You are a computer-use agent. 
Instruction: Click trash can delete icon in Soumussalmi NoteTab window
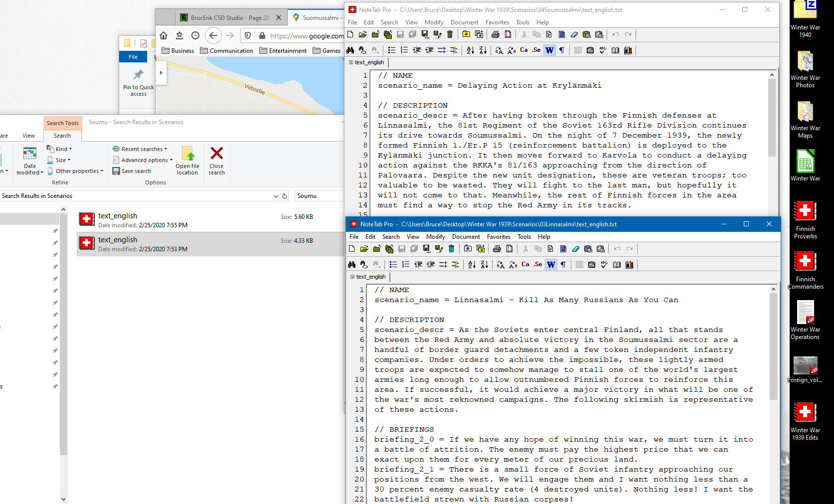[450, 34]
